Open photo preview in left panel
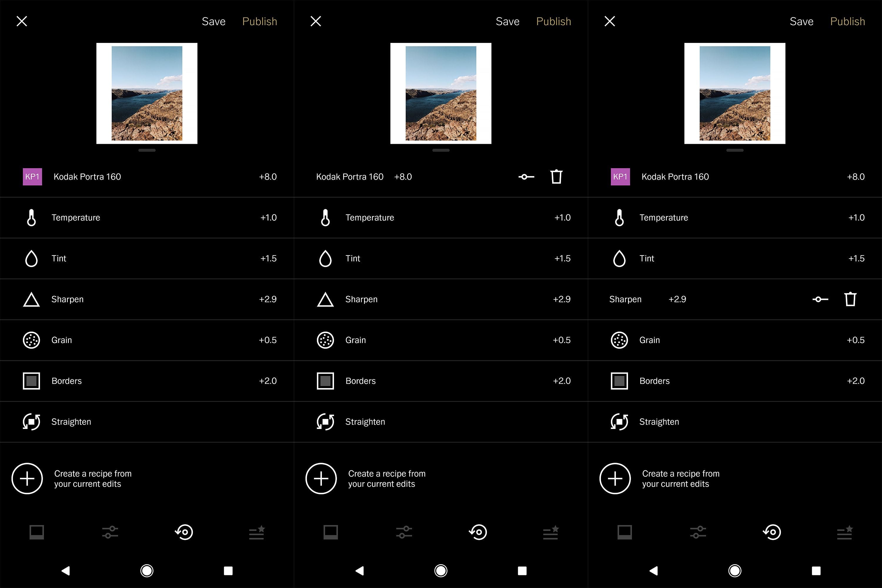Viewport: 882px width, 588px height. point(147,93)
